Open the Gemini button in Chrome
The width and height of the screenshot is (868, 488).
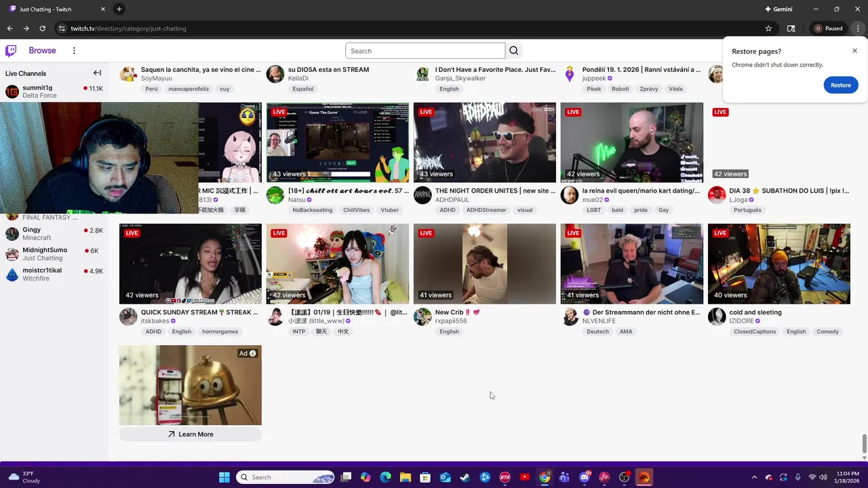[778, 9]
